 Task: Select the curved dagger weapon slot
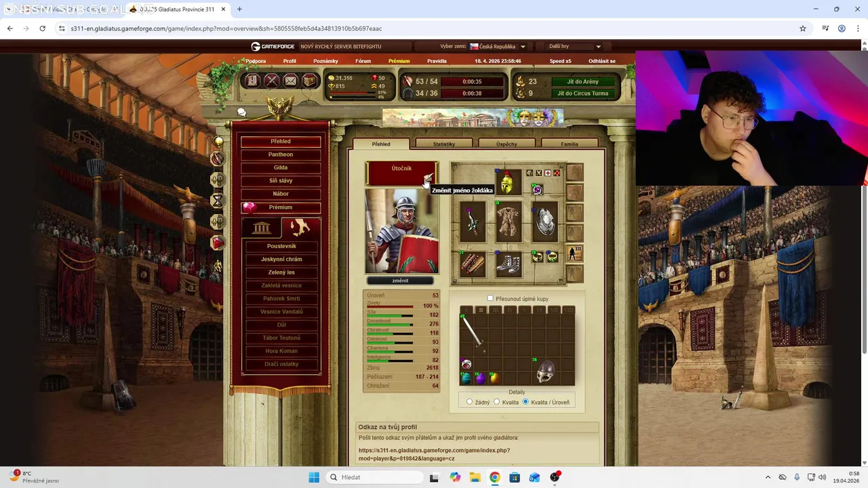point(473,222)
